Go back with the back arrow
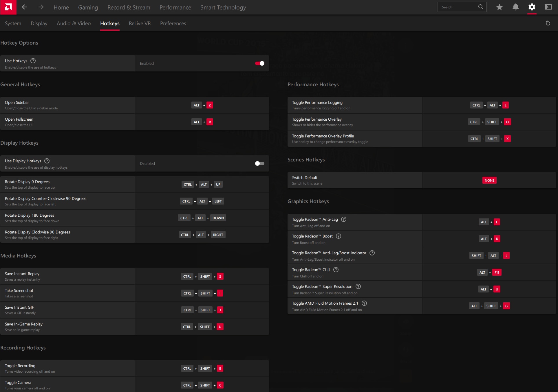The height and width of the screenshot is (392, 558). pyautogui.click(x=25, y=7)
